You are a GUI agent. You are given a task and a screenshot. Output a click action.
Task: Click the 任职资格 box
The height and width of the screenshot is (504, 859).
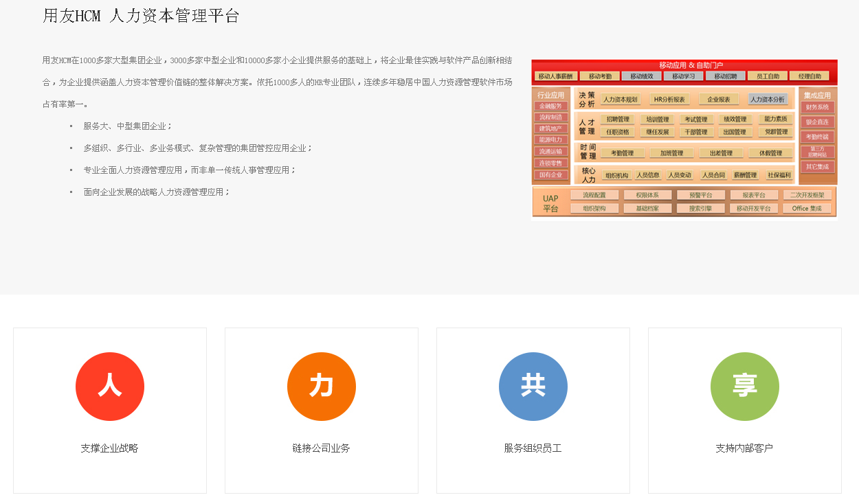tap(618, 133)
